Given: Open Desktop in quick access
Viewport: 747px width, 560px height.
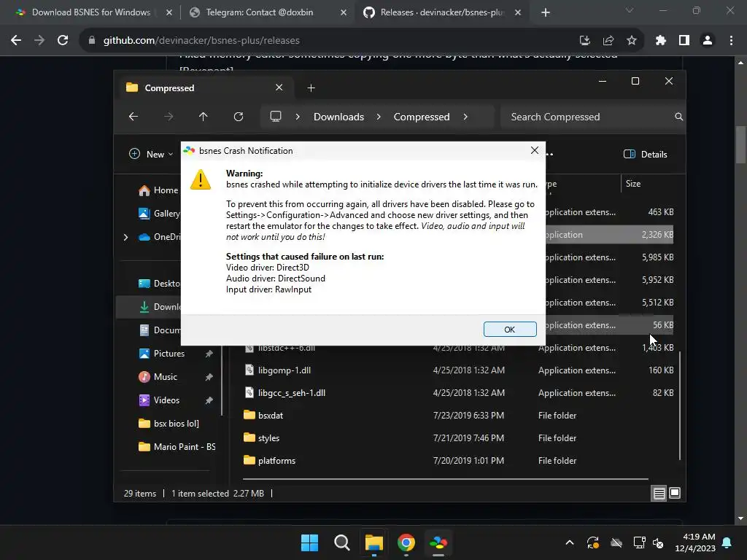Looking at the screenshot, I should tap(159, 284).
